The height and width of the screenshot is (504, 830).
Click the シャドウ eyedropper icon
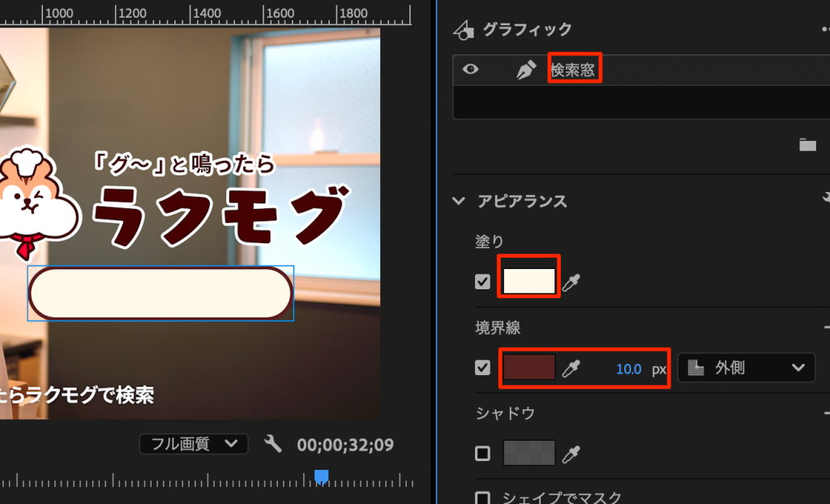[x=571, y=453]
